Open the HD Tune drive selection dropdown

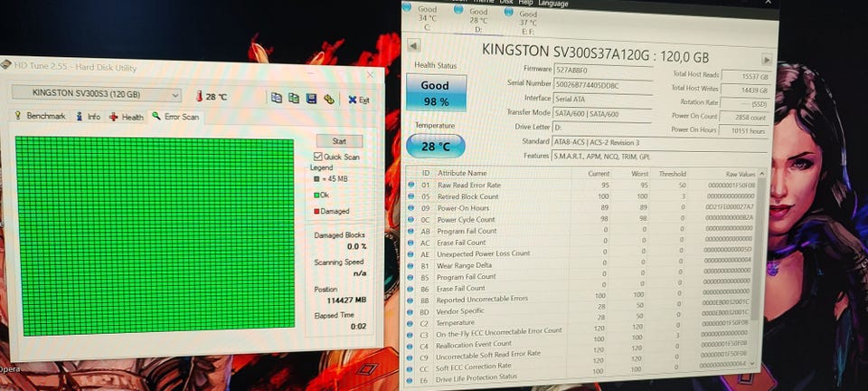[x=97, y=94]
